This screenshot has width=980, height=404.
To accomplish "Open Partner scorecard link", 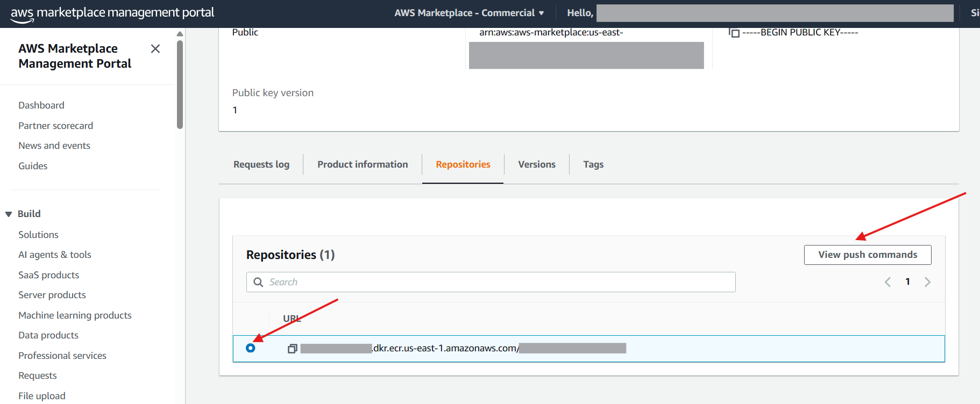I will click(x=56, y=126).
